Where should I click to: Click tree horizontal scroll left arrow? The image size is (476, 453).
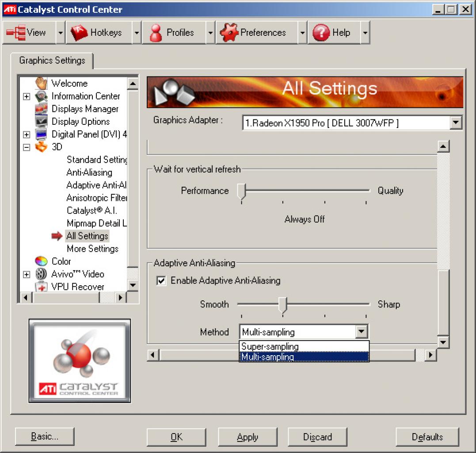[26, 297]
